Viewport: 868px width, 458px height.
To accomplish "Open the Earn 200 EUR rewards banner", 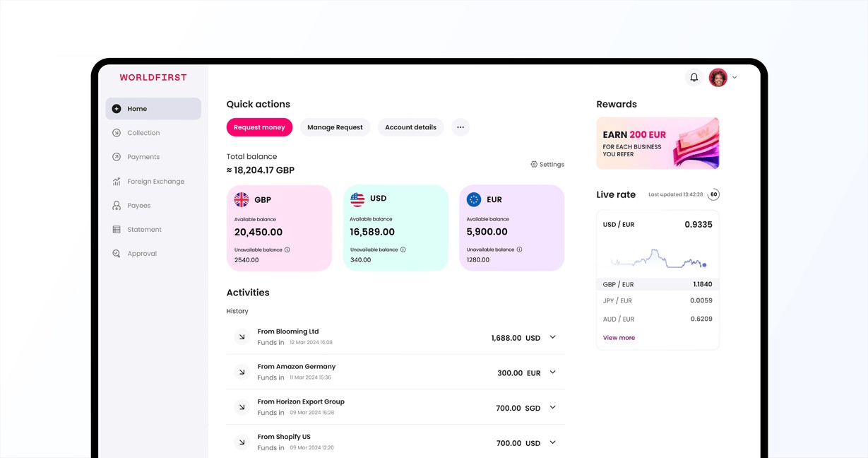I will (658, 143).
